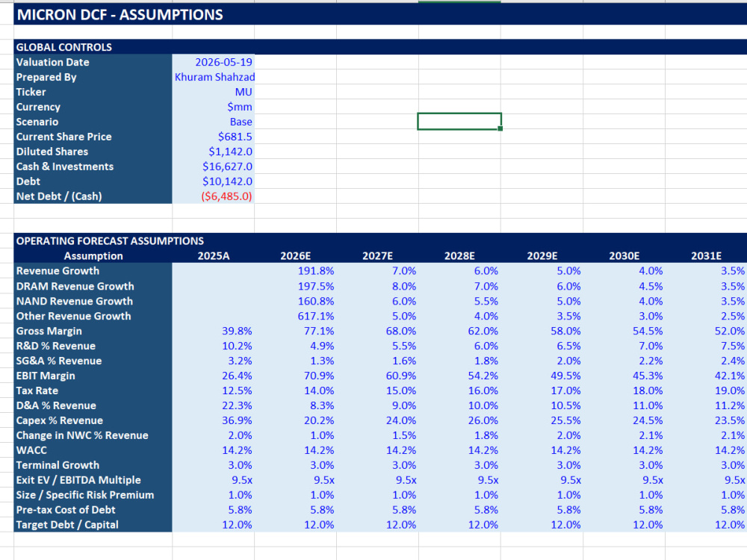This screenshot has width=747, height=560.
Task: Click the Target Debt / Capital label
Action: [x=67, y=525]
